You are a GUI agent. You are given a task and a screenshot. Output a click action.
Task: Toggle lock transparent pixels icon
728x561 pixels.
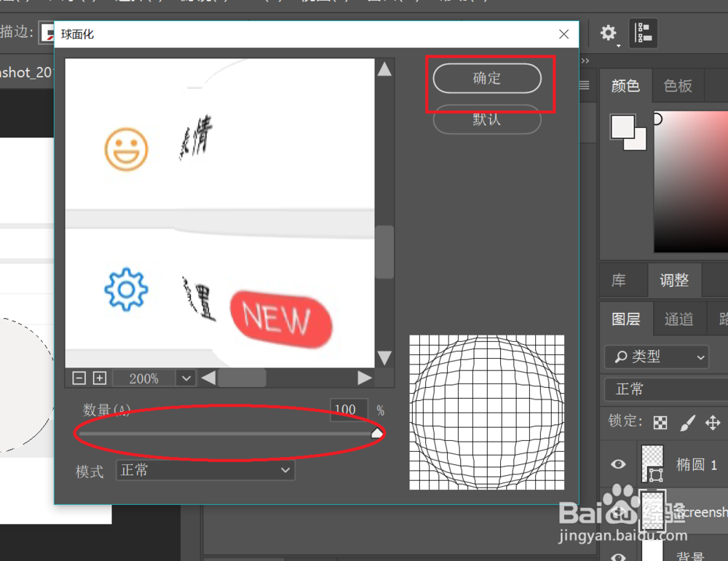pos(660,422)
